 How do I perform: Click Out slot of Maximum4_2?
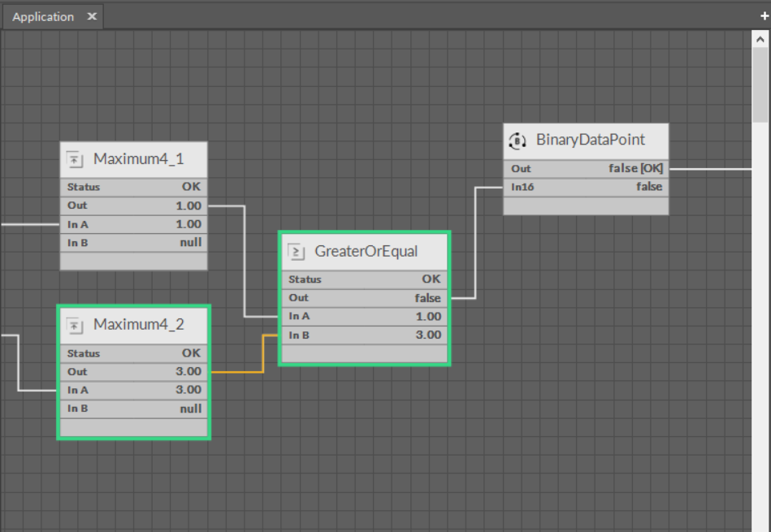click(x=134, y=372)
